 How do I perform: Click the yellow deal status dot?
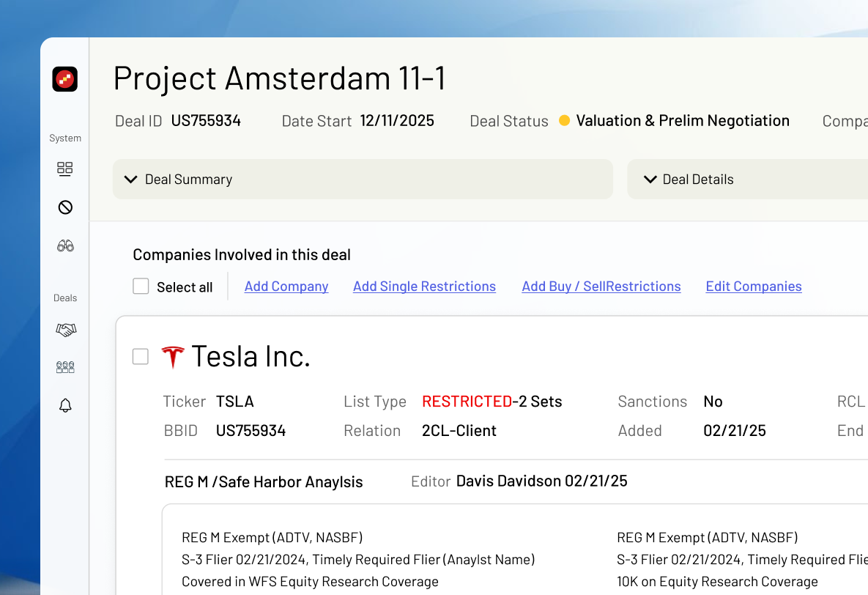point(564,121)
